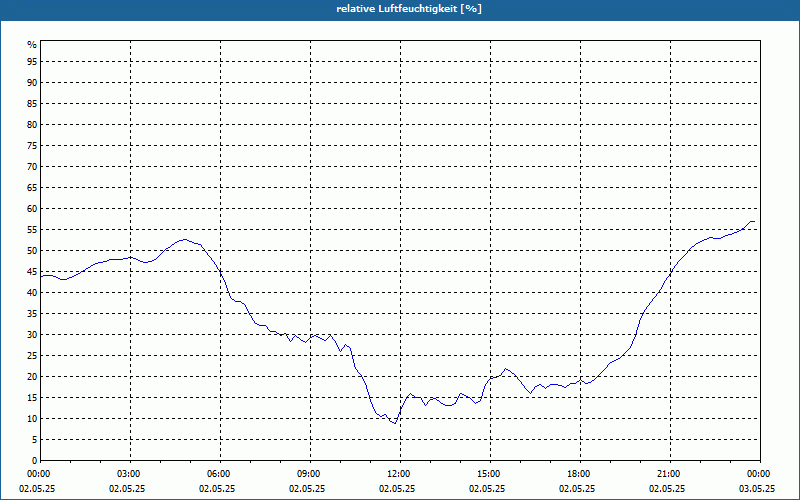Screen dimensions: 800x500
Task: Click the 80 y-axis label
Action: (32, 124)
